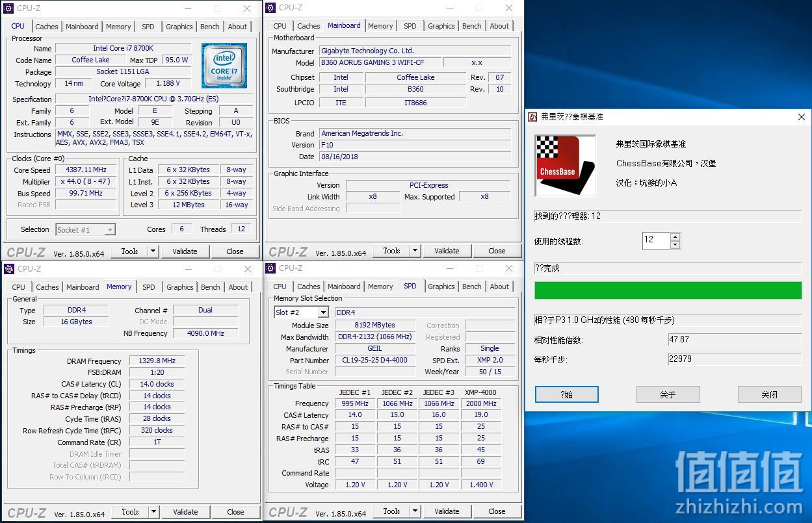This screenshot has height=523, width=812.
Task: Click Validate in the SPD window
Action: coord(447,511)
